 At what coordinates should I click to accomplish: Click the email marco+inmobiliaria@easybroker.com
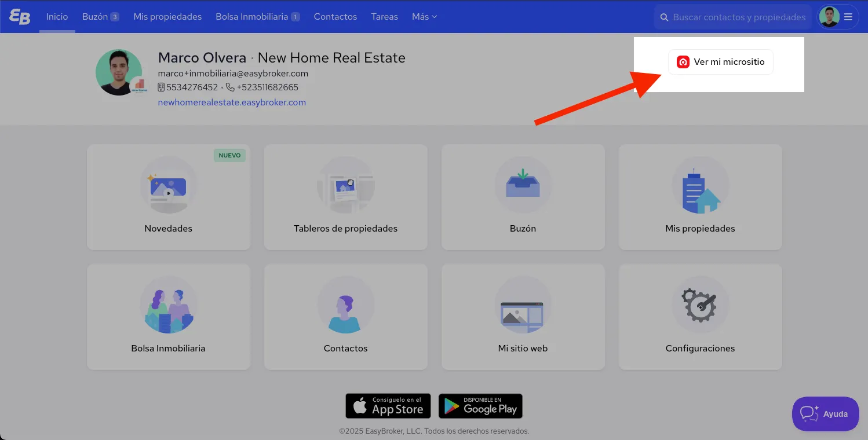coord(233,74)
